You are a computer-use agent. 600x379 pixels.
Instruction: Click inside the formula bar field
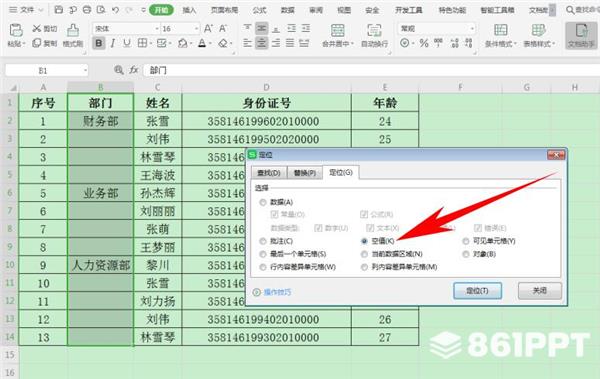[x=371, y=70]
